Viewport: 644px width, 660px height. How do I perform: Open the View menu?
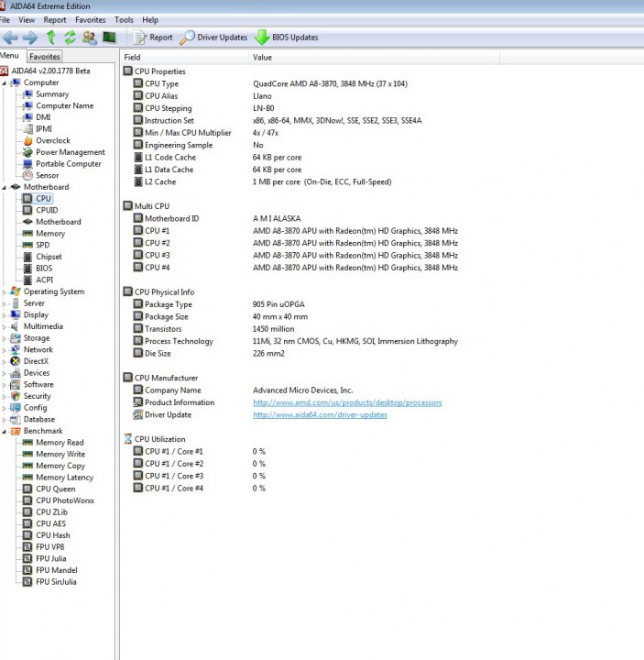tap(27, 20)
